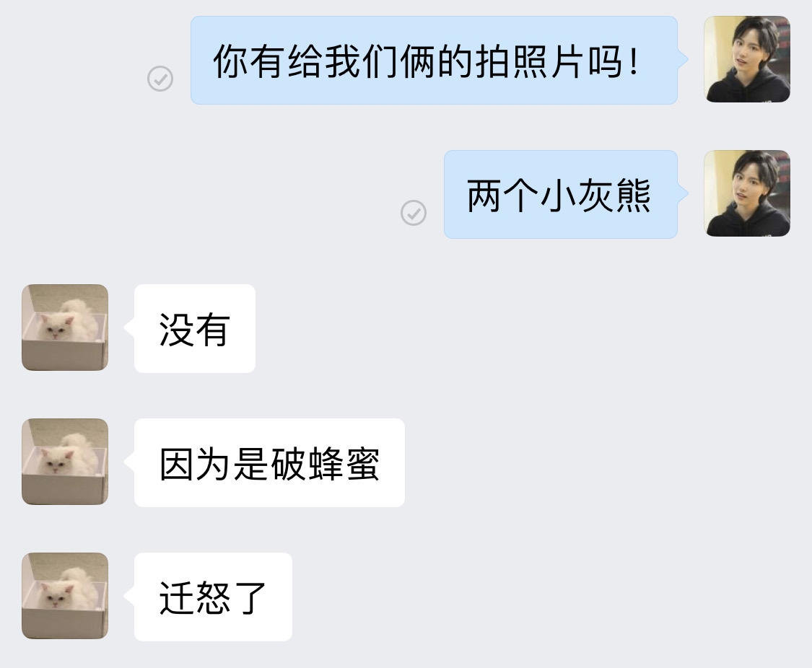The height and width of the screenshot is (668, 812).
Task: Click the tail of the first blue bubble
Action: coord(683,59)
